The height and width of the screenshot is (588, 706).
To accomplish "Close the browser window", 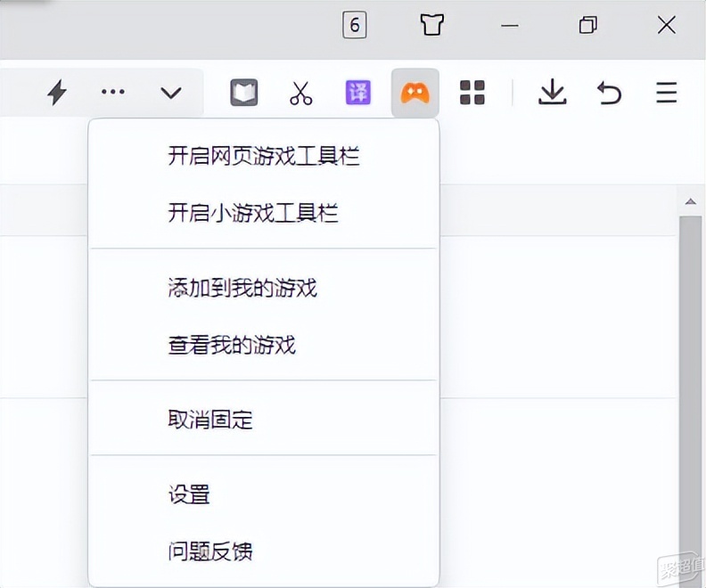I will click(x=667, y=25).
